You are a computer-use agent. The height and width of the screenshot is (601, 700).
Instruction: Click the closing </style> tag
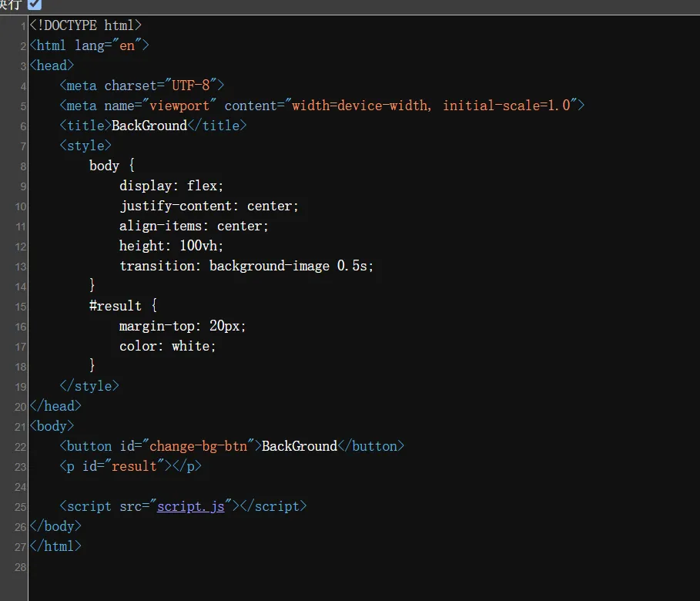coord(89,385)
